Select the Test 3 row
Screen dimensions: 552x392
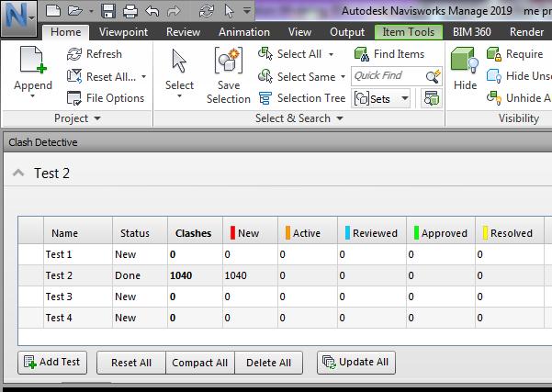285,297
